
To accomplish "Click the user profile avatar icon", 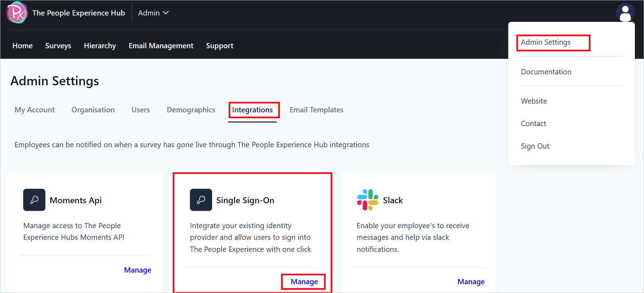I will [x=626, y=13].
